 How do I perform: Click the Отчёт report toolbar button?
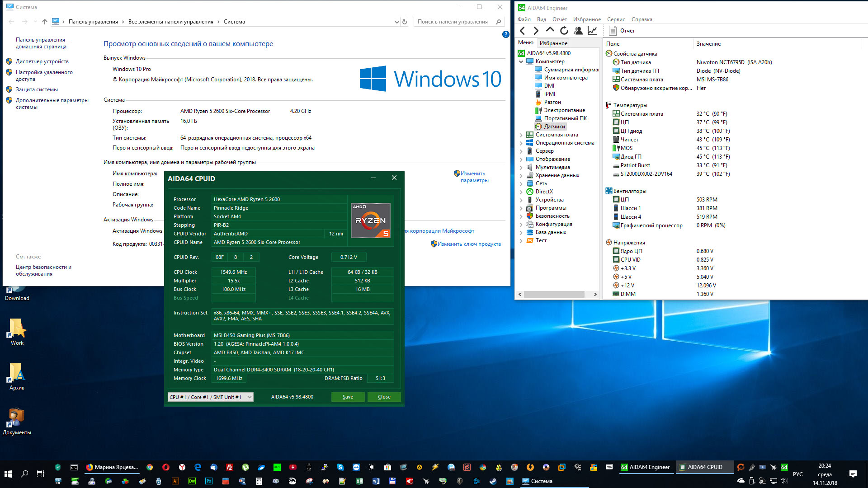point(622,31)
